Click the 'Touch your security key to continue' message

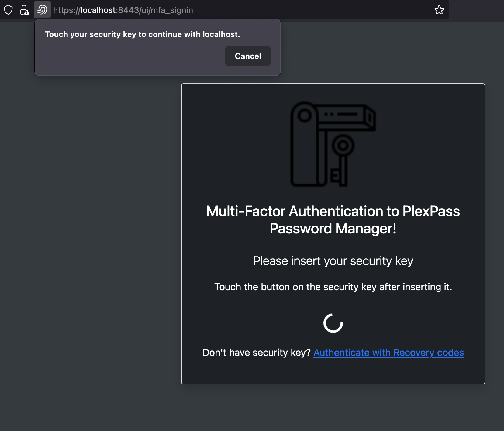143,34
